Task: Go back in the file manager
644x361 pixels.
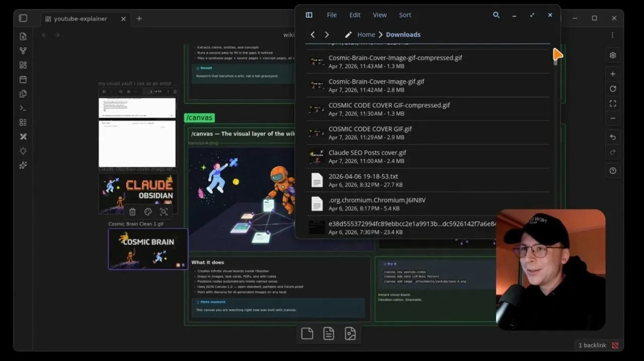Action: tap(312, 35)
